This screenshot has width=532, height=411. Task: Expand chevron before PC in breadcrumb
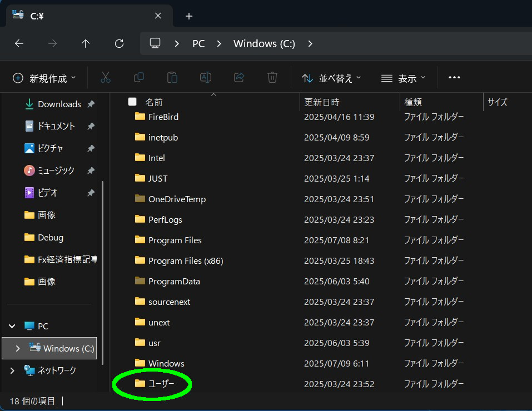(x=177, y=43)
